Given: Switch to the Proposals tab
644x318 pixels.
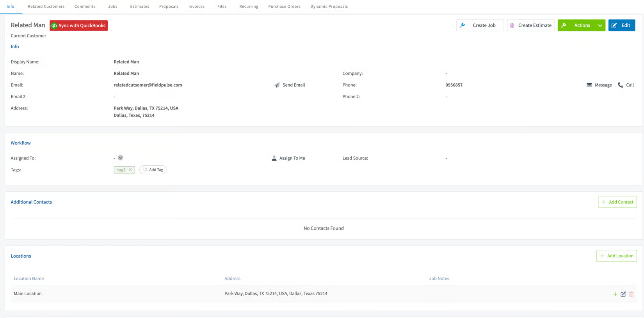Looking at the screenshot, I should (x=169, y=6).
